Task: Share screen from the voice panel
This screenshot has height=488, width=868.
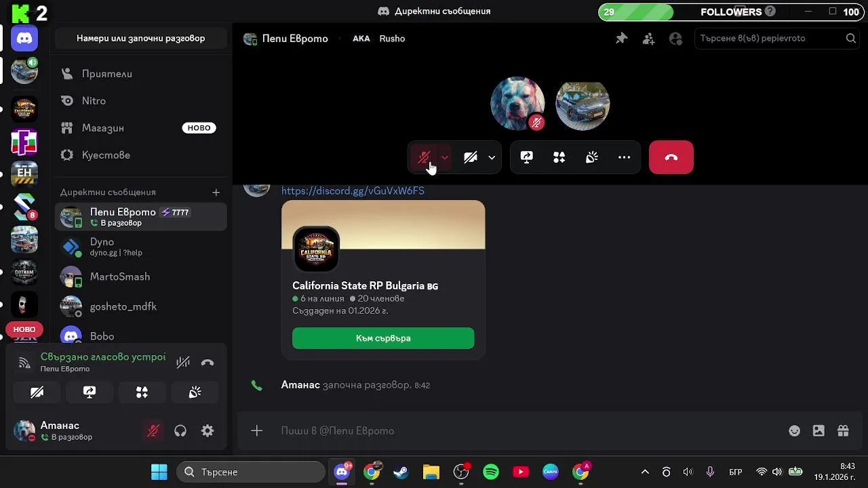Action: pyautogui.click(x=90, y=392)
